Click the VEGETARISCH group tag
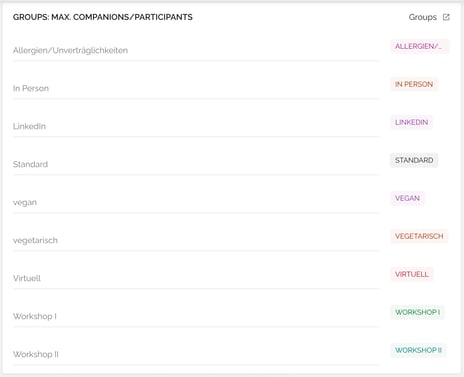 coord(419,236)
